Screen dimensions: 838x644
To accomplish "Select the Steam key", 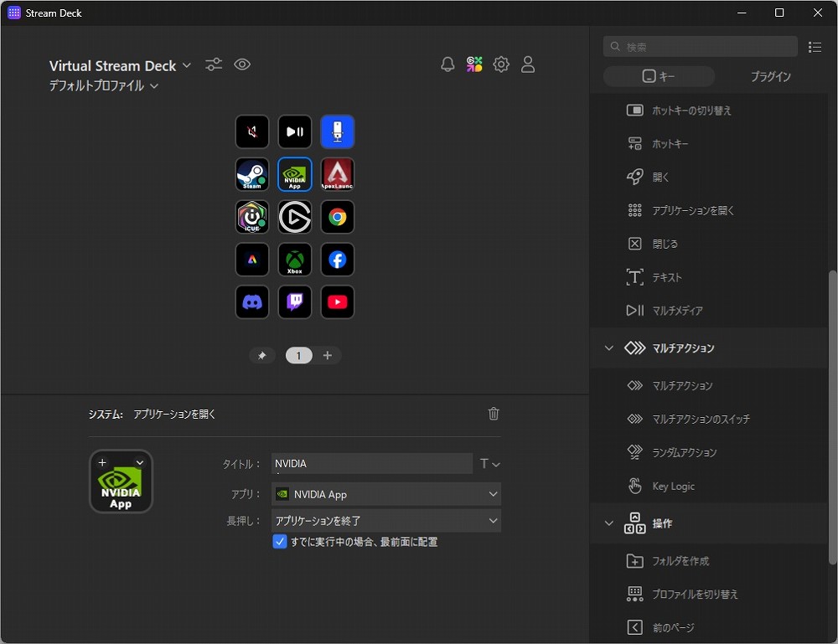I will (x=252, y=174).
